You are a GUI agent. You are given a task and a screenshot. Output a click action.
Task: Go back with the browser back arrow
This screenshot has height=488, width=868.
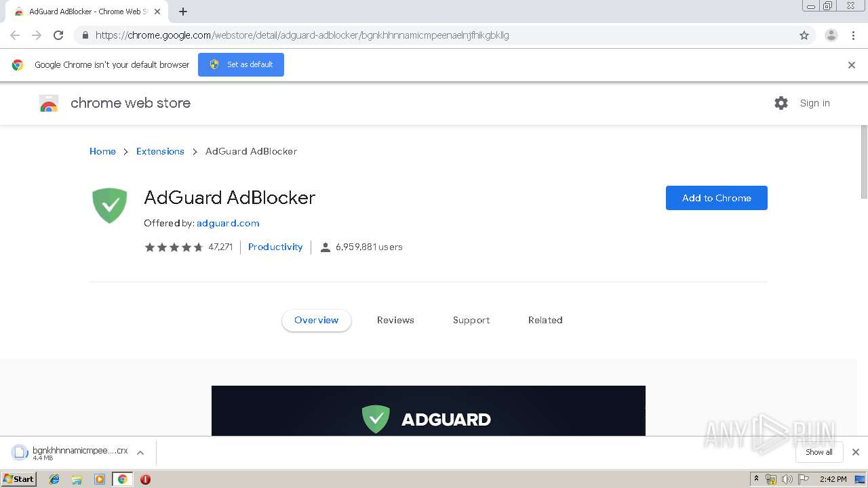pyautogui.click(x=15, y=35)
